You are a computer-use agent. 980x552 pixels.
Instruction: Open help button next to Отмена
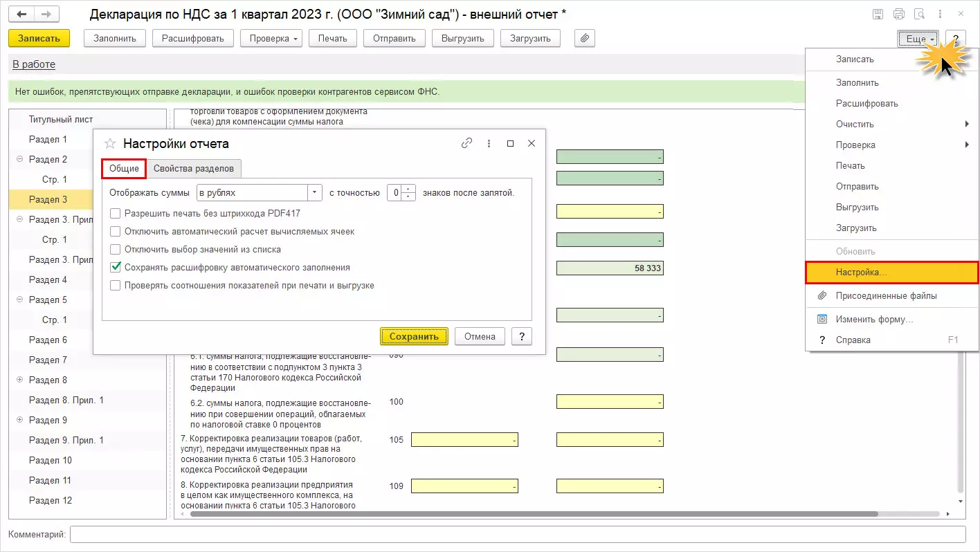click(522, 337)
